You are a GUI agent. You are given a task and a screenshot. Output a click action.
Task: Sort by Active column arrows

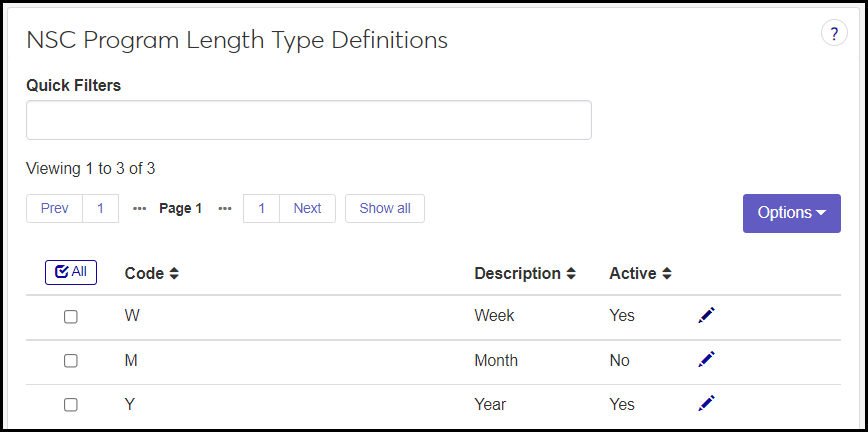666,273
